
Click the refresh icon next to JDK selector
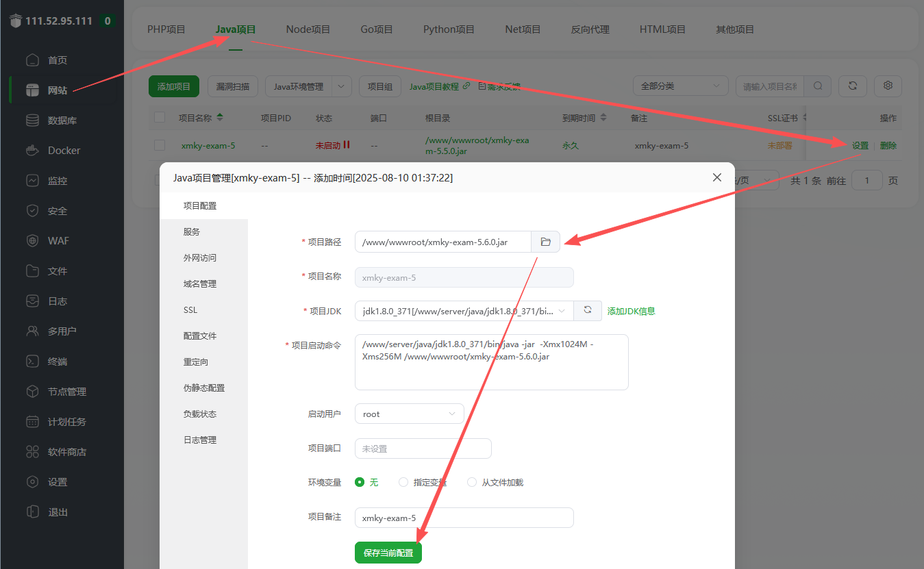pos(587,310)
